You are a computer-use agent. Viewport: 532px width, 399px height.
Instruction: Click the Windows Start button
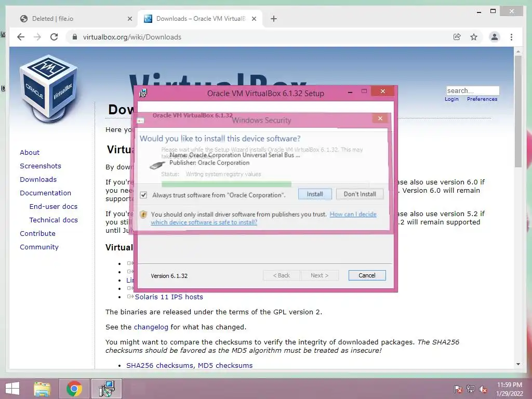12,389
